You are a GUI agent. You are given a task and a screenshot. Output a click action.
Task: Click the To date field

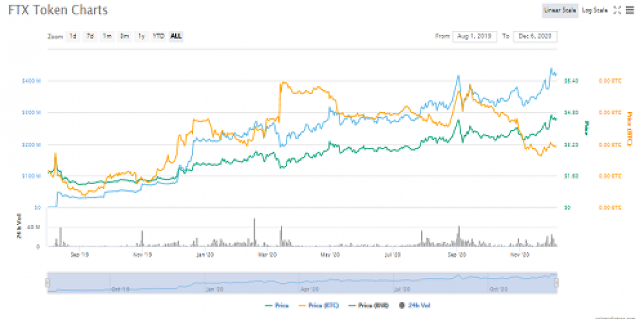(x=535, y=36)
